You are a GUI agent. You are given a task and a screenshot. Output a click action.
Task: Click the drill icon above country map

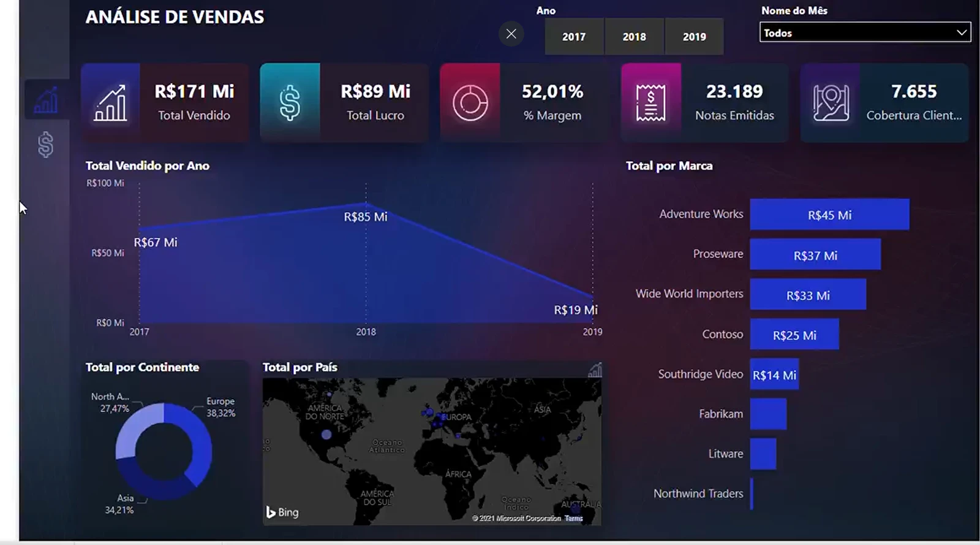click(x=595, y=370)
